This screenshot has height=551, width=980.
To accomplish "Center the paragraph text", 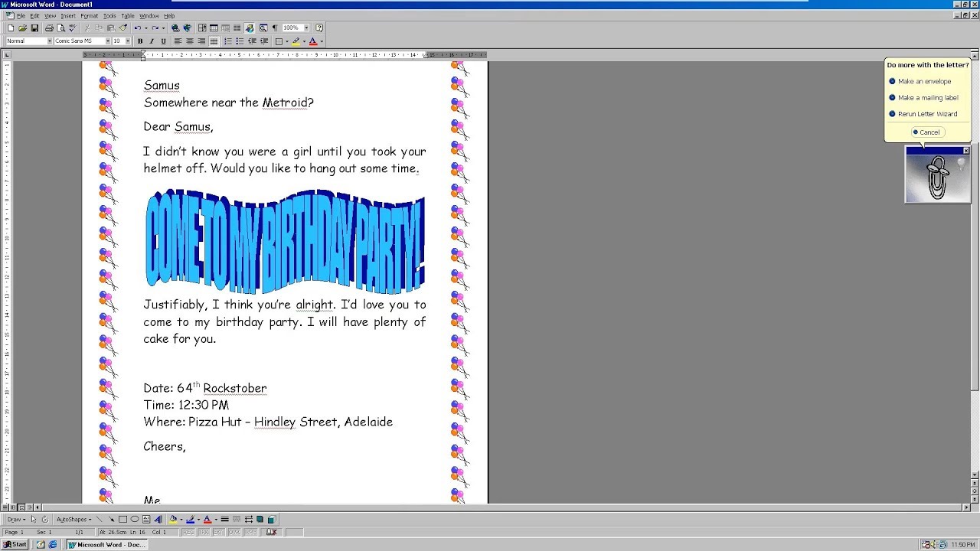I will tap(190, 41).
